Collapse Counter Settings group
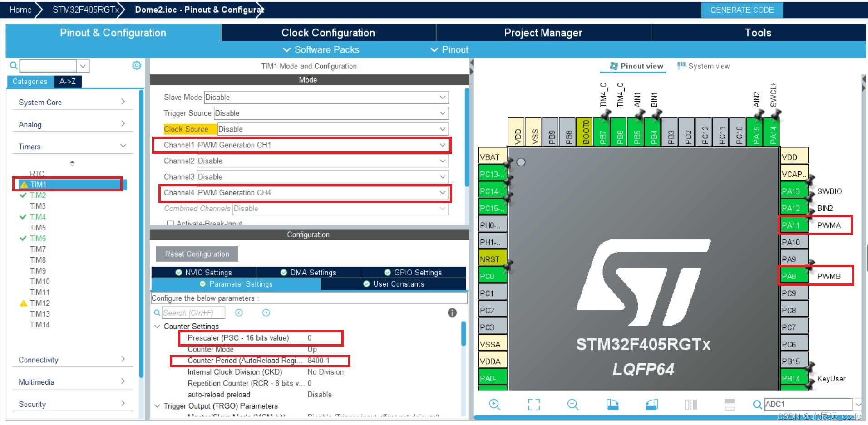Screen dimensions: 868x425 [157, 326]
